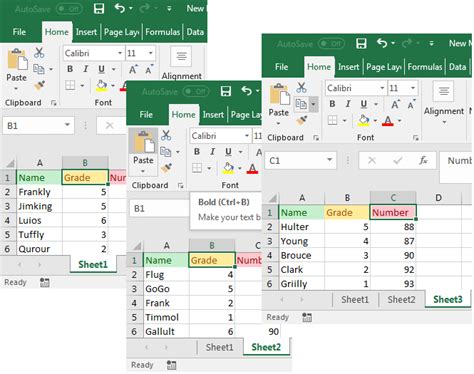Toggle AutoSave switch in Sheet2 window
Screen dimensions: 474x374
tap(196, 91)
